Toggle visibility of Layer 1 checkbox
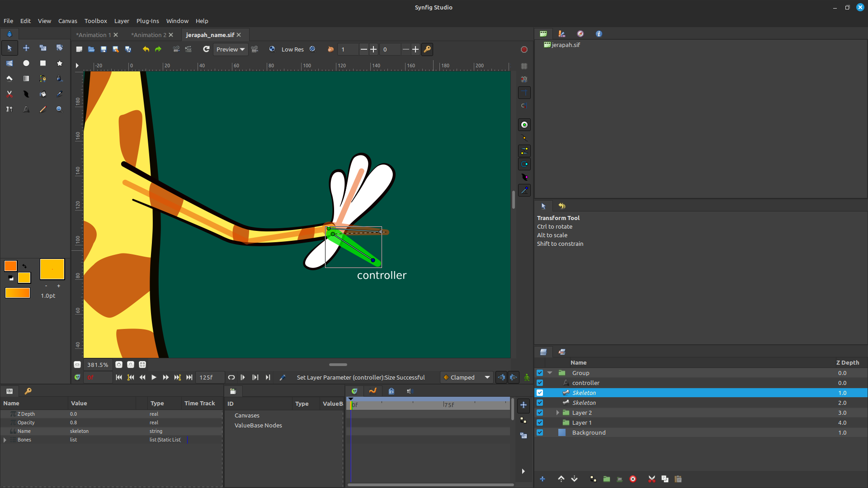The height and width of the screenshot is (488, 868). click(540, 422)
